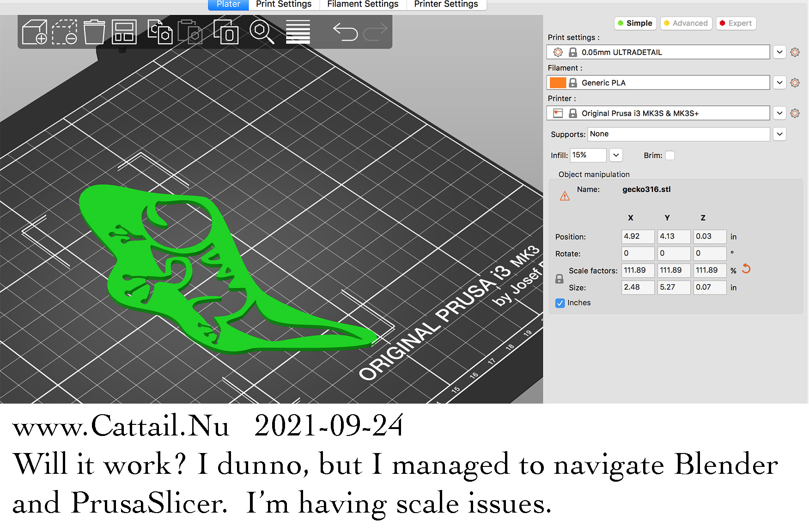The width and height of the screenshot is (809, 532).
Task: Click the scale factors lock icon
Action: (x=559, y=279)
